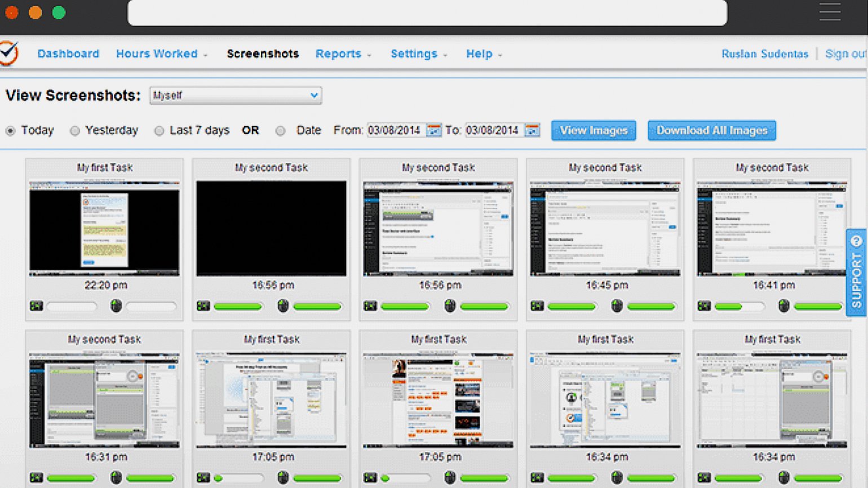Open the To date calendar picker icon
This screenshot has width=868, height=488.
tap(532, 130)
